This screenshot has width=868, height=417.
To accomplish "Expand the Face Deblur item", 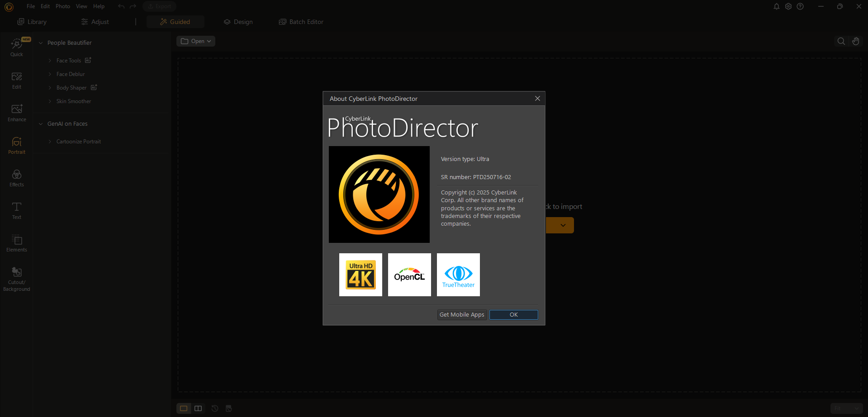I will pyautogui.click(x=50, y=74).
